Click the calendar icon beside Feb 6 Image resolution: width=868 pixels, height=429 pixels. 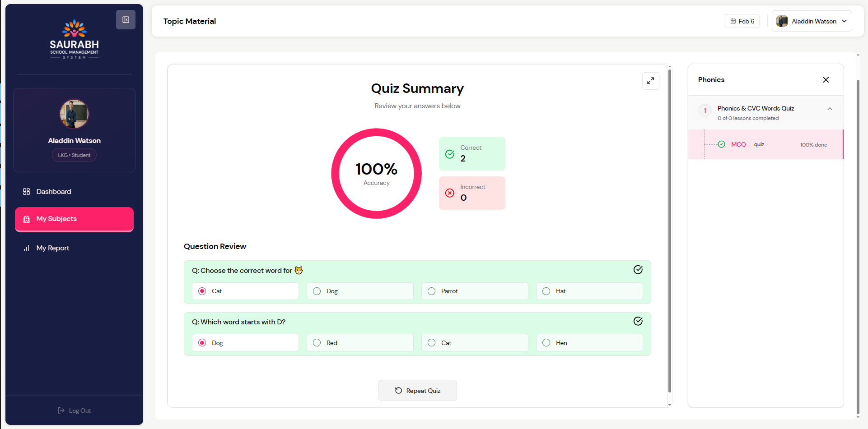pos(733,21)
